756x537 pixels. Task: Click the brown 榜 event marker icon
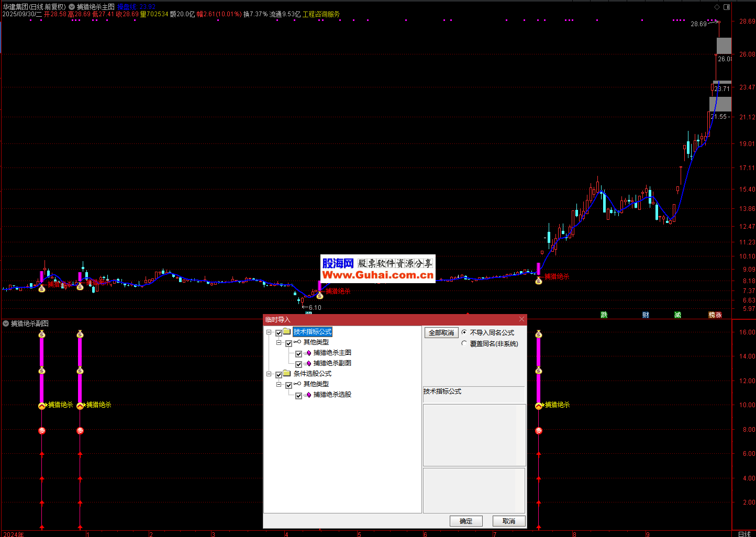tap(712, 315)
